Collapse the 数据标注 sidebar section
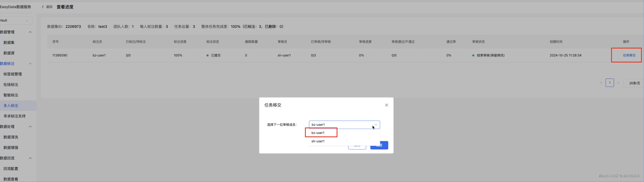The height and width of the screenshot is (182, 644). click(x=30, y=64)
